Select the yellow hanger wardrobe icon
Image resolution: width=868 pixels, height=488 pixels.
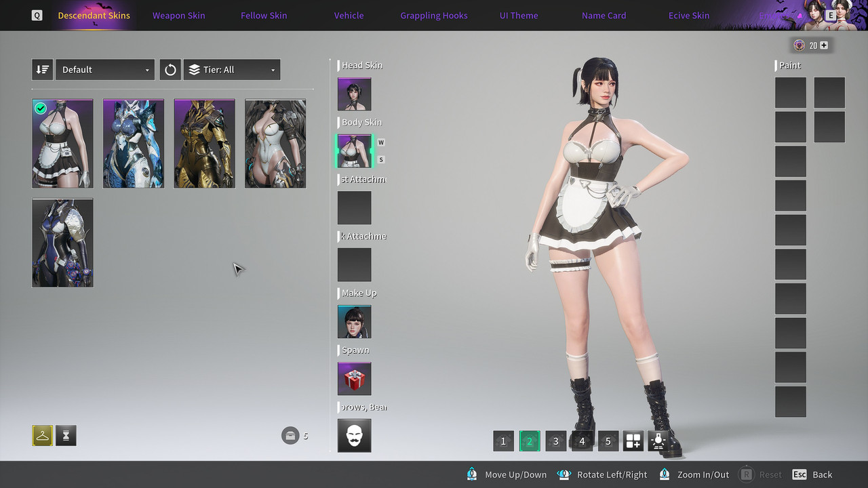point(42,436)
